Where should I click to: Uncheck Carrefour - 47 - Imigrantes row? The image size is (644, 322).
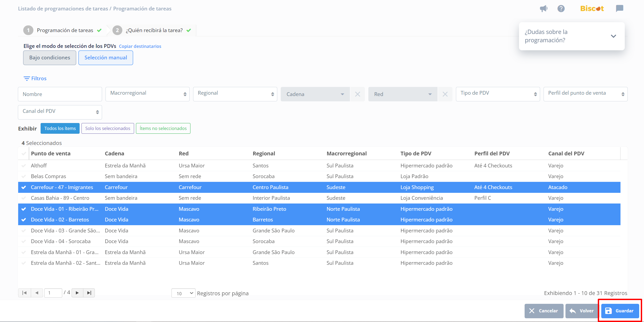[x=24, y=187]
